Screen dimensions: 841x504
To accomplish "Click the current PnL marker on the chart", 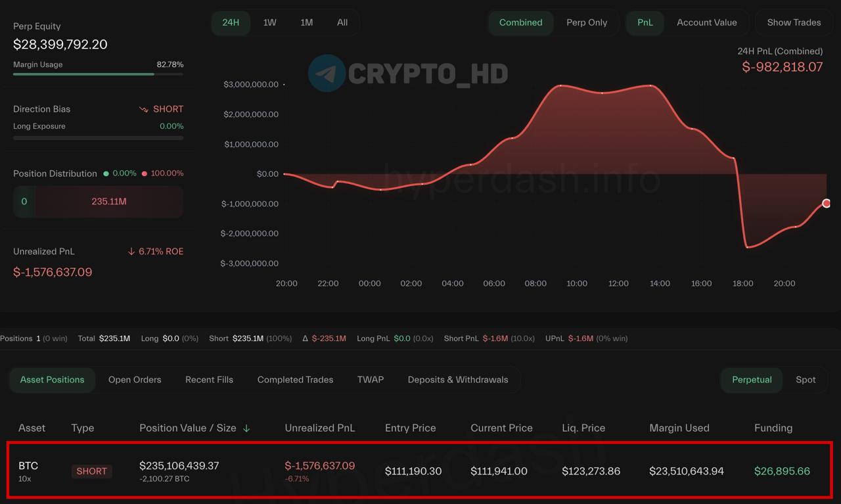I will (x=826, y=203).
